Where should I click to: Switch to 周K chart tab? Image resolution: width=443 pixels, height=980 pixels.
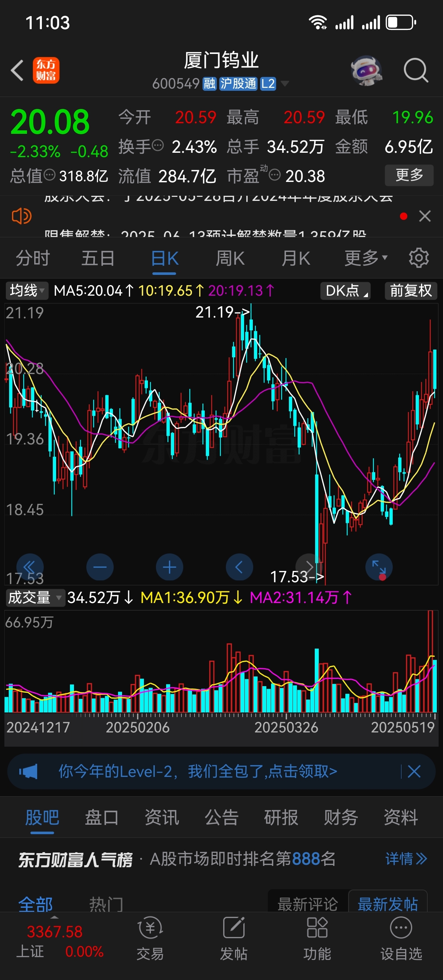pos(230,258)
